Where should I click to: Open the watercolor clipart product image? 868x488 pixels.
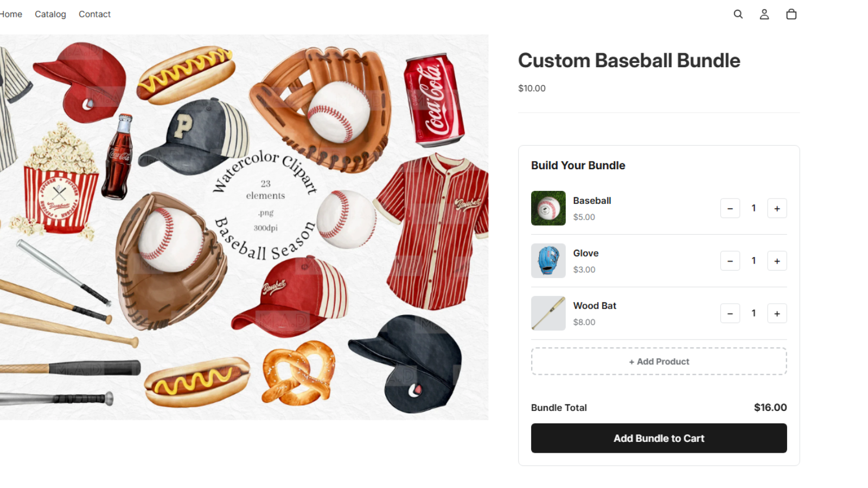[x=244, y=227]
